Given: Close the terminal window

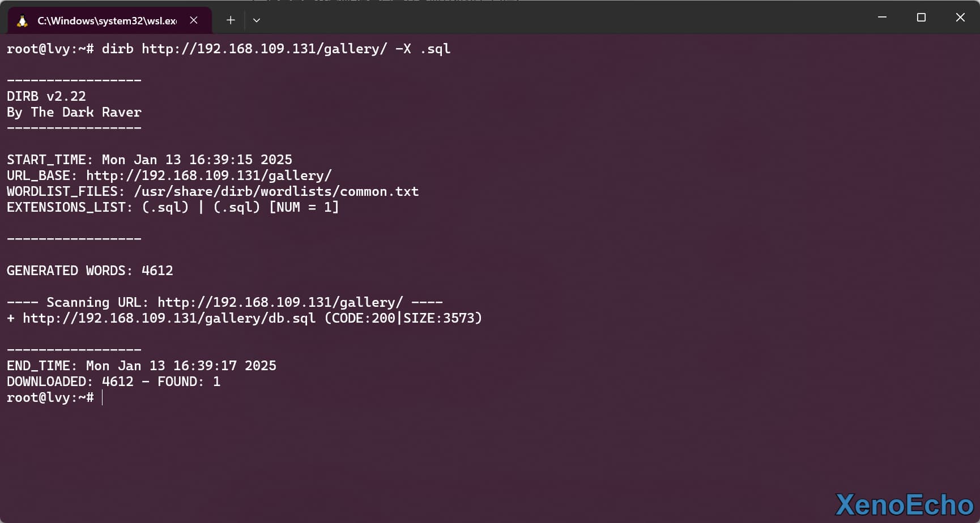Looking at the screenshot, I should tap(960, 18).
